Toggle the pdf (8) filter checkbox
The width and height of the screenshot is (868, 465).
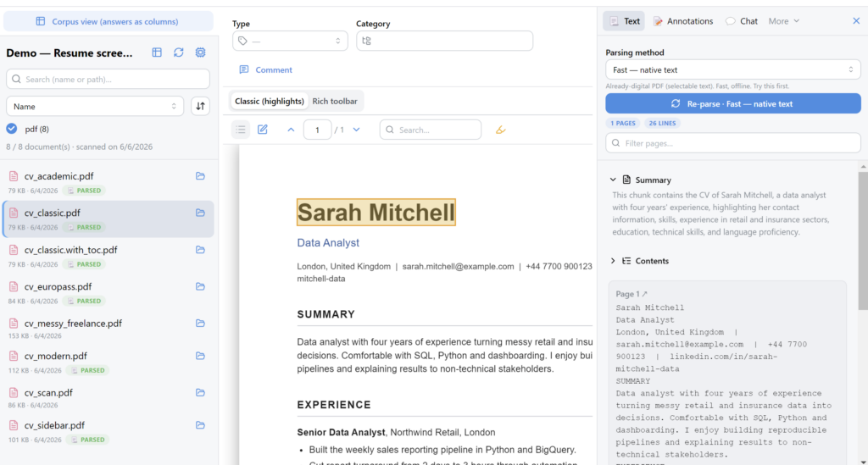point(12,129)
